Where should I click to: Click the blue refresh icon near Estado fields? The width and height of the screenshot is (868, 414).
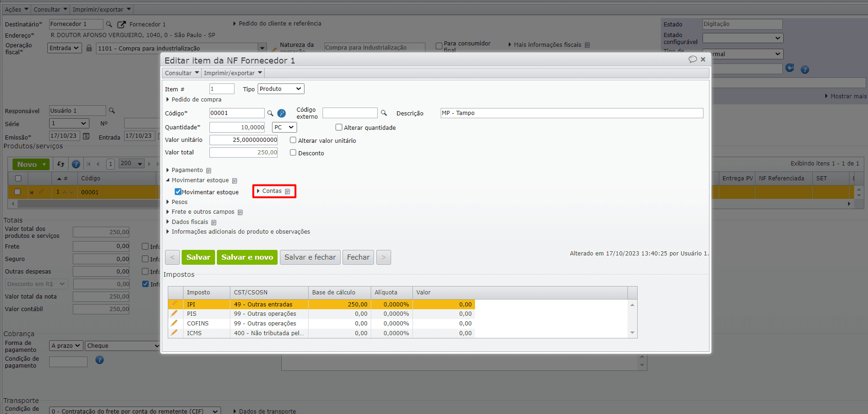tap(790, 68)
